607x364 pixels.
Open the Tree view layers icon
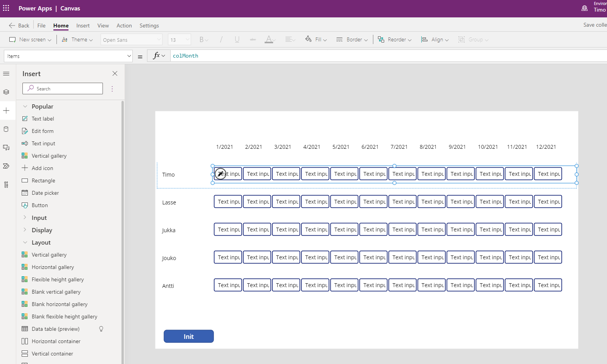point(6,92)
